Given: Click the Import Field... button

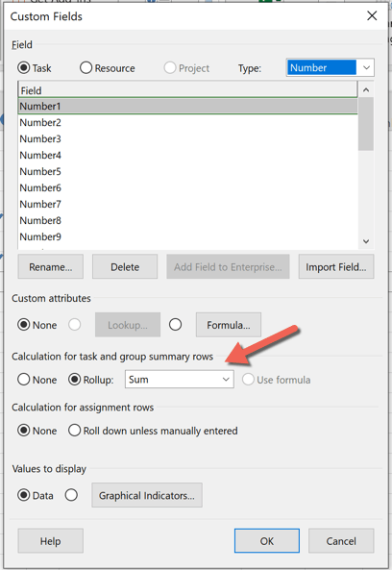Looking at the screenshot, I should coord(336,267).
